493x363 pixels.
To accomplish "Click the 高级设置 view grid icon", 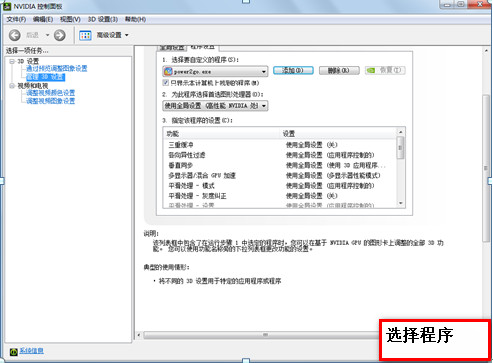I will (85, 35).
